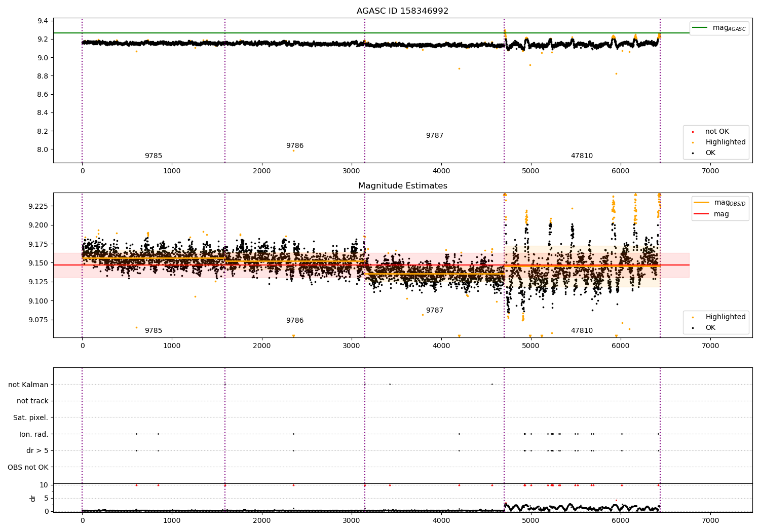
Task: Click the 9787 label in Magnitude Estimates plot
Action: 435,311
